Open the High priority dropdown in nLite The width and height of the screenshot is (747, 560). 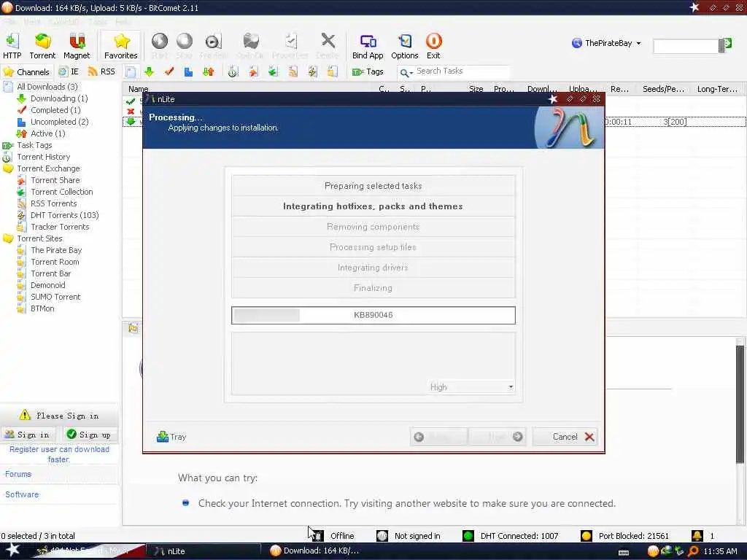471,387
